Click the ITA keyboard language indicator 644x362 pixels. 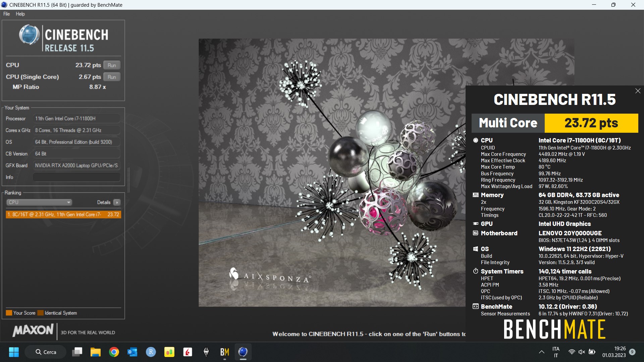(x=556, y=352)
